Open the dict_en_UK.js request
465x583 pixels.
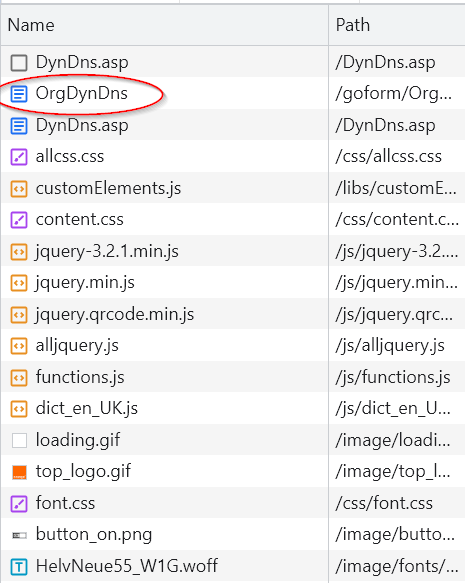click(x=87, y=409)
